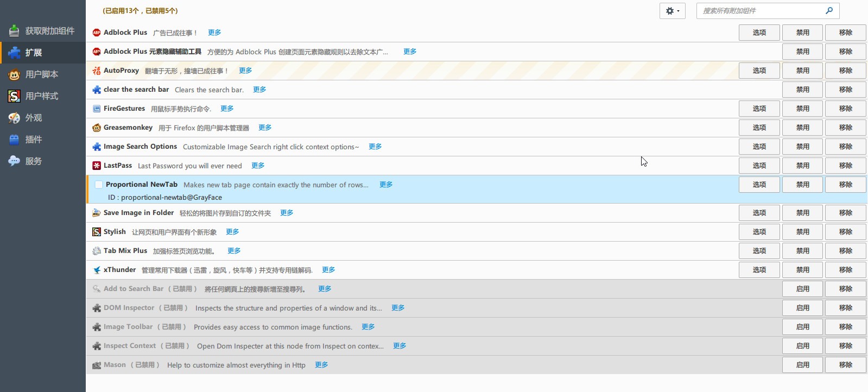Open the 服务 category
This screenshot has height=392, width=868.
coord(43,161)
